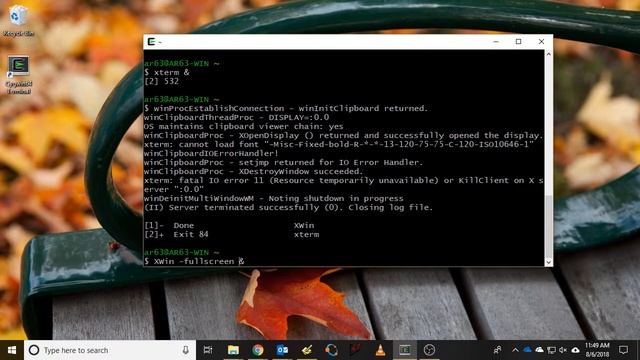Click the "[2] 532" job number line
The height and width of the screenshot is (360, 640).
point(162,82)
